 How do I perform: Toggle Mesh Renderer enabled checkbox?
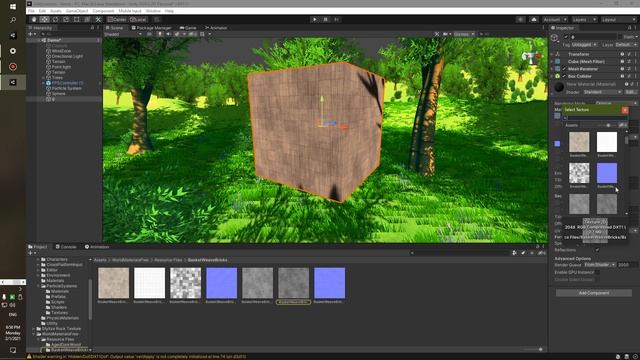pyautogui.click(x=564, y=69)
